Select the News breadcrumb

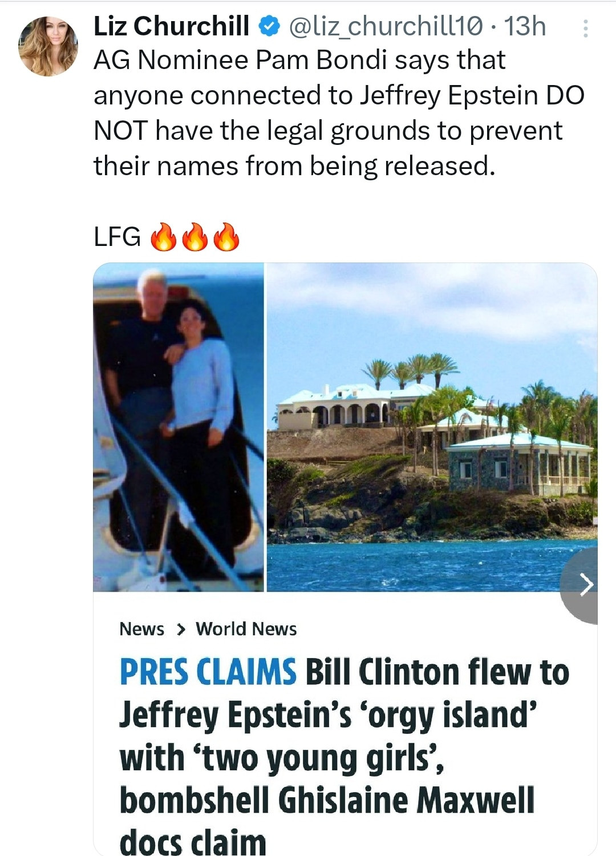click(x=141, y=629)
